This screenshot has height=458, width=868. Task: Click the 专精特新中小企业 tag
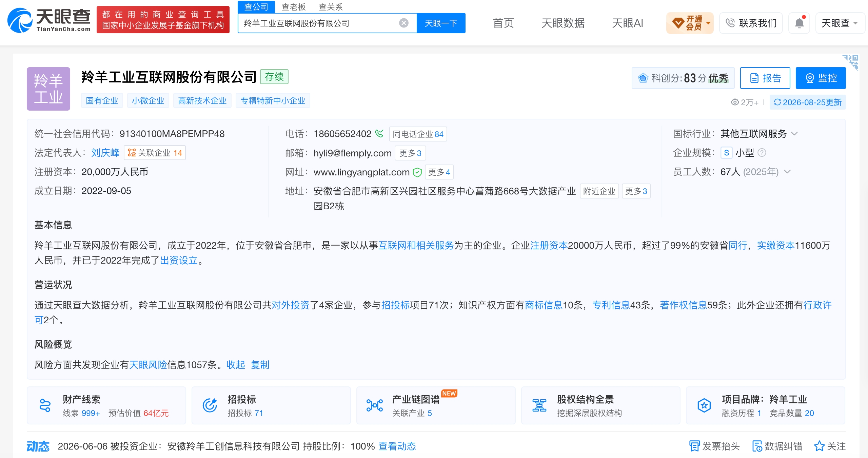click(x=273, y=101)
